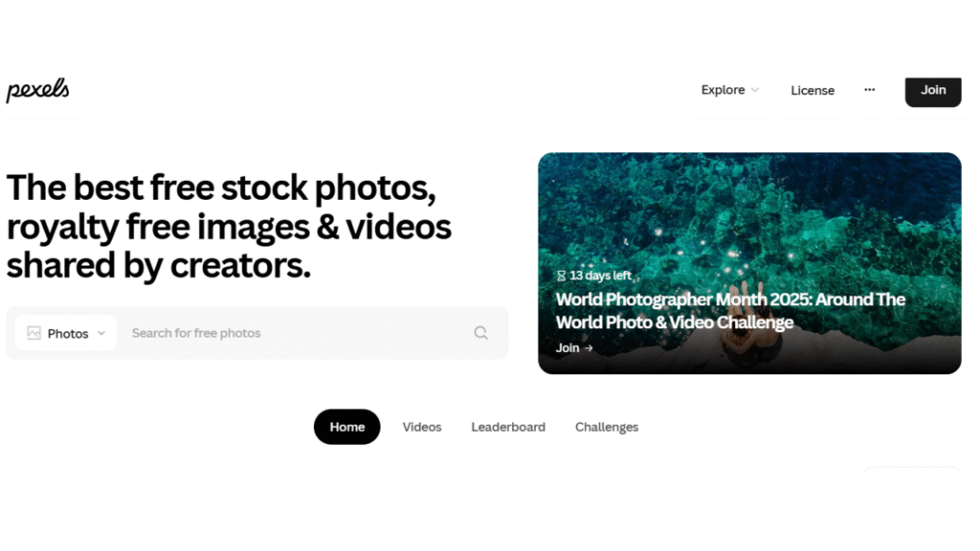The width and height of the screenshot is (980, 551).
Task: Click the magnifying glass search icon
Action: (480, 333)
